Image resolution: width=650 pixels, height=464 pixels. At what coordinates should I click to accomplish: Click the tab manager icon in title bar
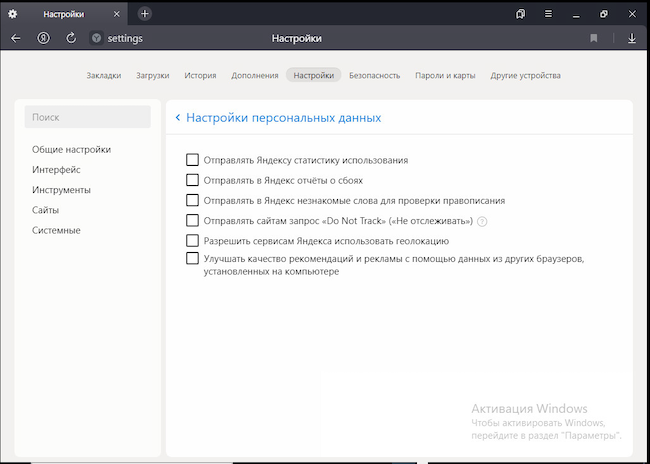point(521,14)
